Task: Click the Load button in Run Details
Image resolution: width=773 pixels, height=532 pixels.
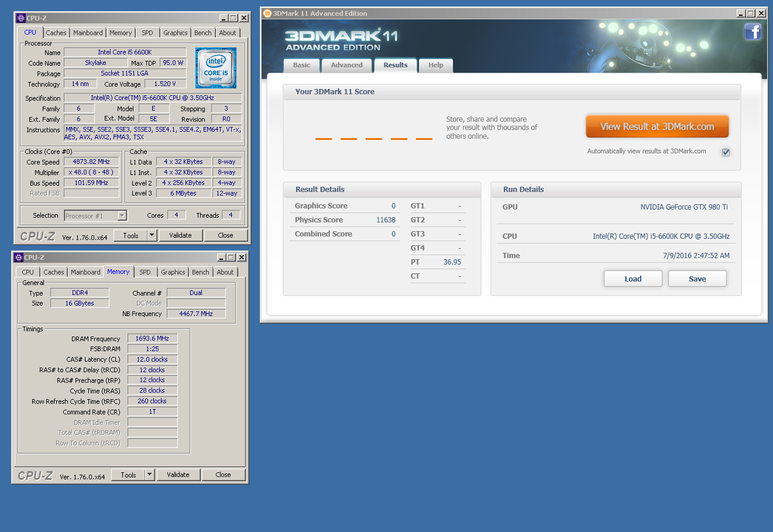Action: tap(633, 279)
